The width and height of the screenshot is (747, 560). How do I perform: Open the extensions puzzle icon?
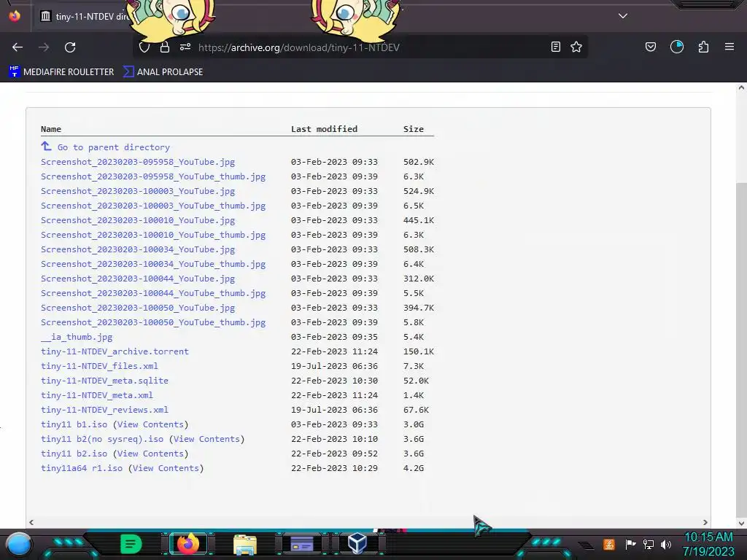pos(703,47)
